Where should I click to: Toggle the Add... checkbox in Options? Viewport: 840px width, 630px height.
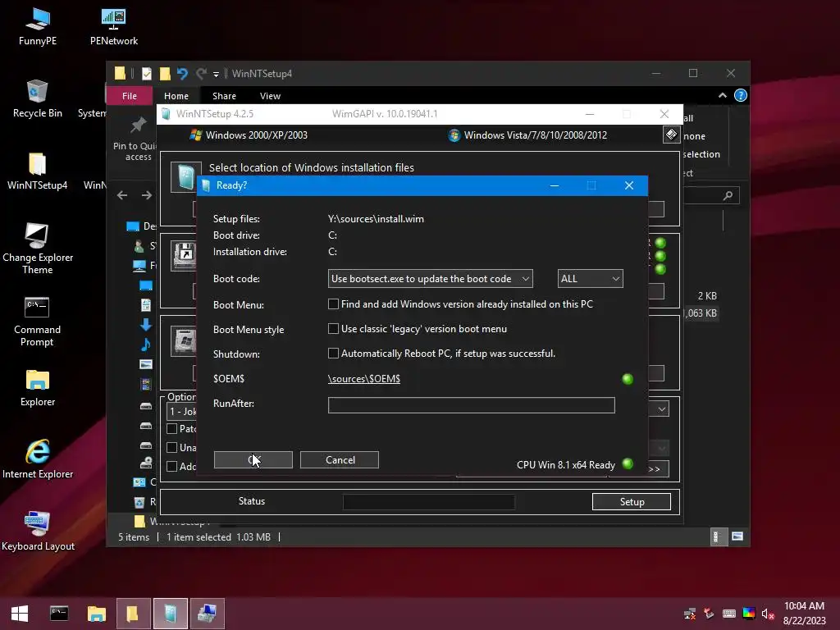click(x=172, y=467)
